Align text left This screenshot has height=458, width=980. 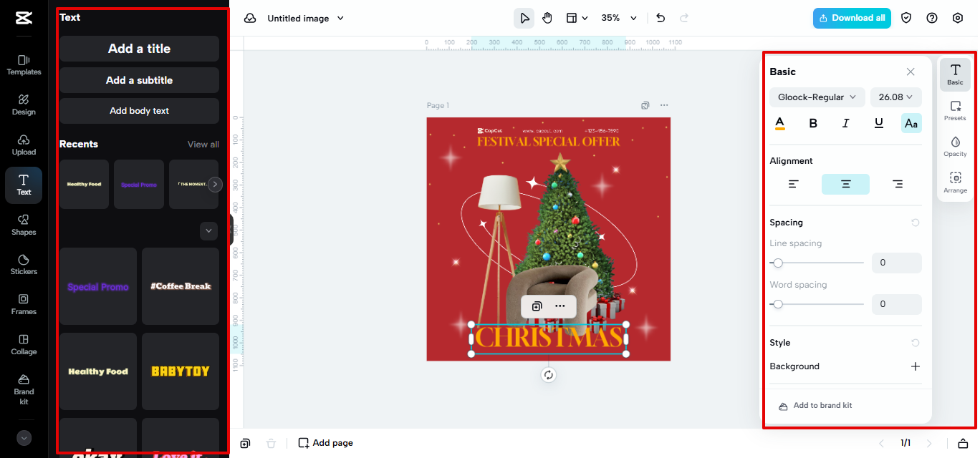(794, 184)
